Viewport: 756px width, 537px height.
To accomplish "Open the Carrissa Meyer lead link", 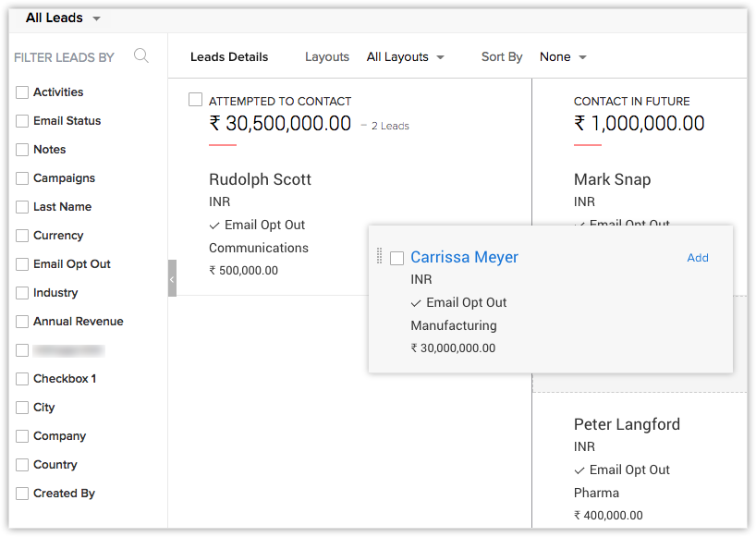I will [464, 258].
